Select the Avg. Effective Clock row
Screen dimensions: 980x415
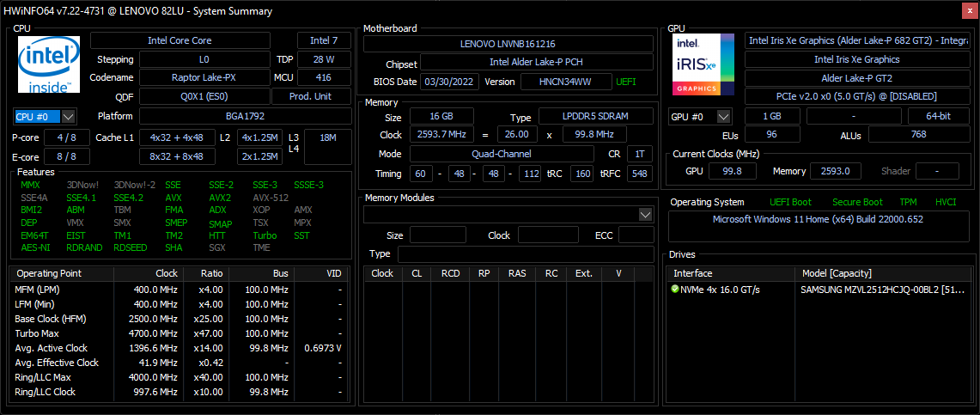(178, 363)
